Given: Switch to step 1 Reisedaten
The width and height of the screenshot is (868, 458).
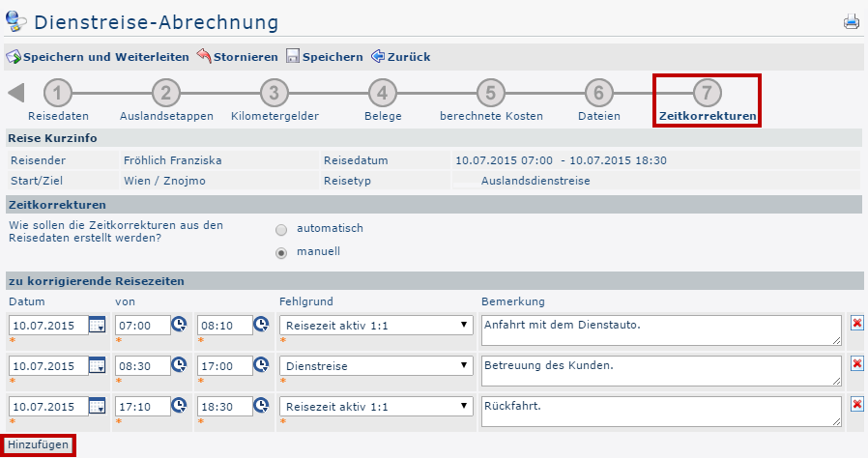Looking at the screenshot, I should [58, 94].
